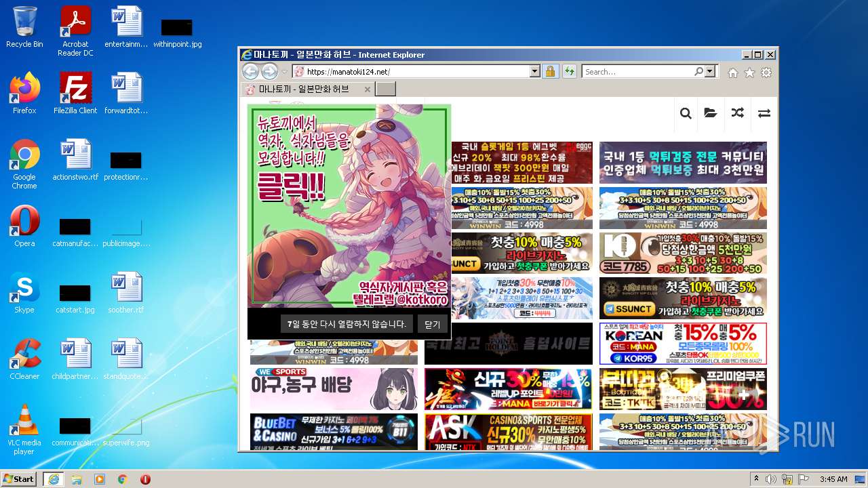
Task: Click the Search box in Internet Explorer
Action: click(x=637, y=71)
